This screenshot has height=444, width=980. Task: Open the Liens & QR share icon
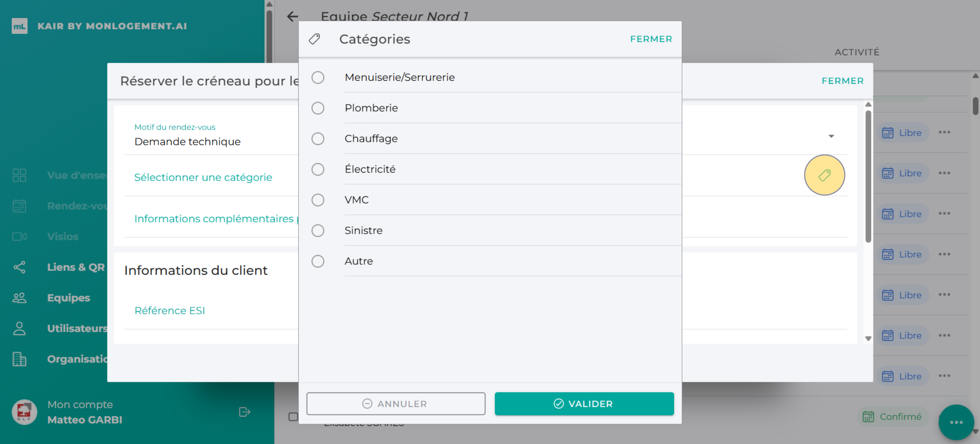click(19, 267)
